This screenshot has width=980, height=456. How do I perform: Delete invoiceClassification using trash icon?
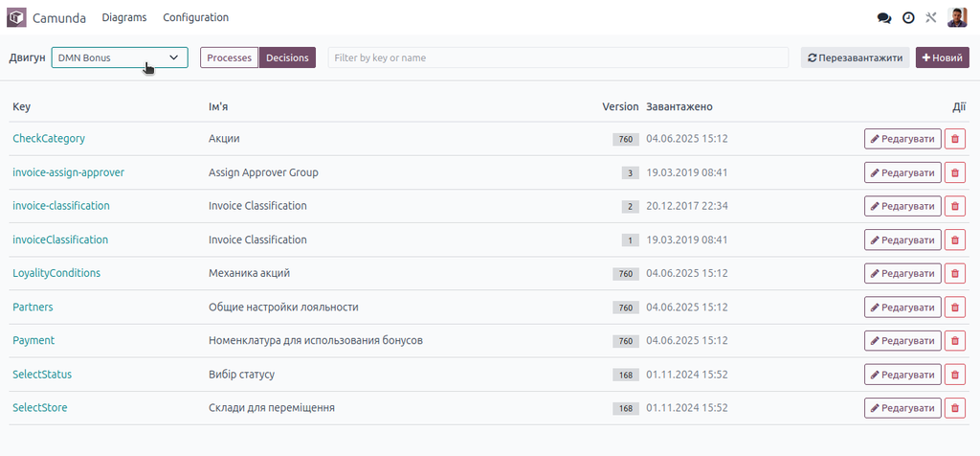pyautogui.click(x=954, y=239)
